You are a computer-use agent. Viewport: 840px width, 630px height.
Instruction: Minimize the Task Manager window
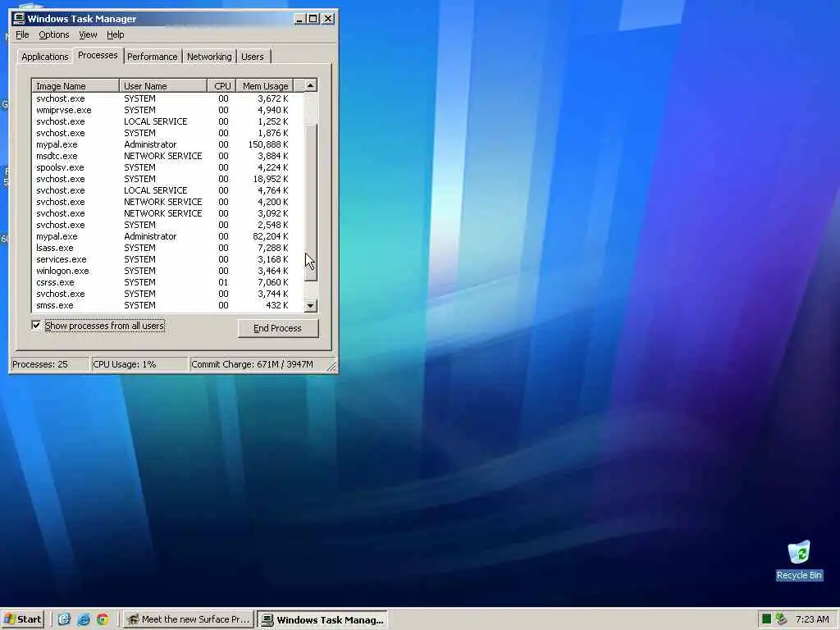[x=300, y=19]
